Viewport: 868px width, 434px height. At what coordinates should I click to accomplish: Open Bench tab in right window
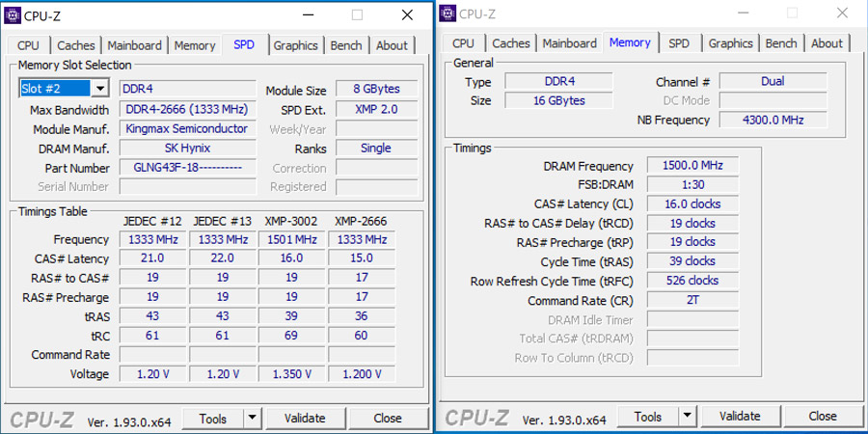[781, 43]
